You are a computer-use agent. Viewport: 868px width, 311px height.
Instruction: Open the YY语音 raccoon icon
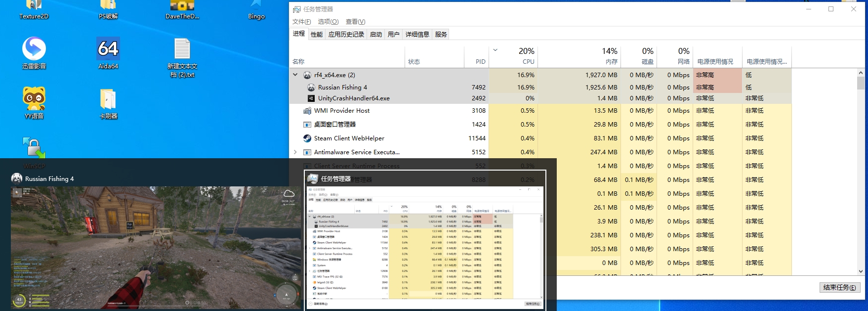click(34, 103)
